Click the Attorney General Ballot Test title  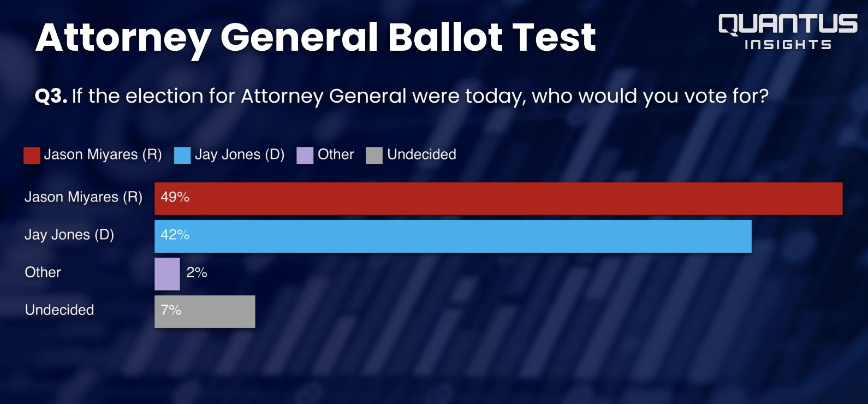coord(316,38)
